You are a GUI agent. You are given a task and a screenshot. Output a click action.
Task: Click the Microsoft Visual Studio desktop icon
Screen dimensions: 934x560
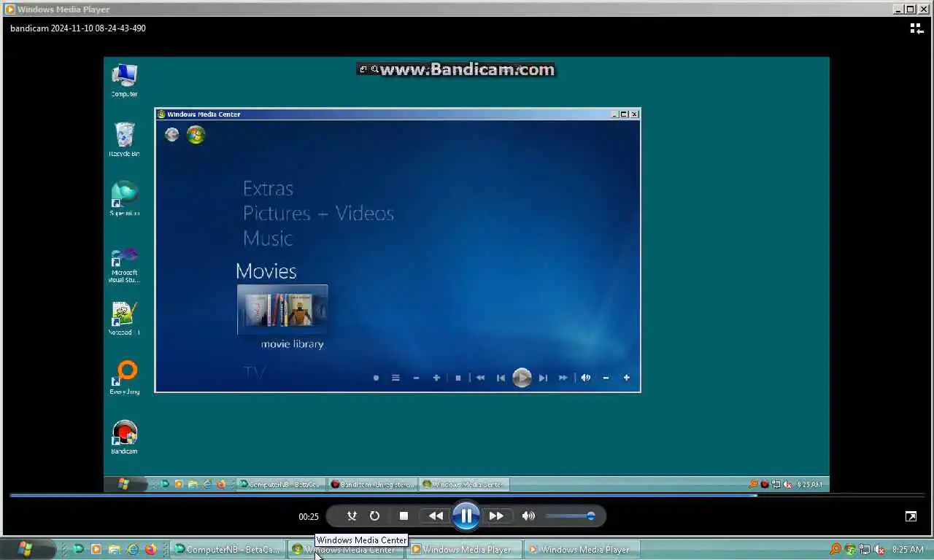coord(124,265)
